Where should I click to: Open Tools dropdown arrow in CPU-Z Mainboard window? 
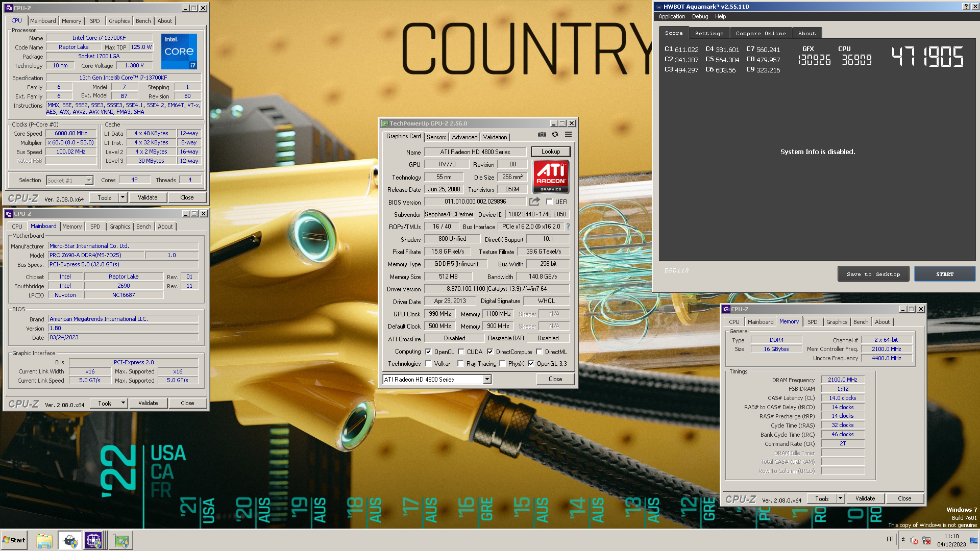click(x=123, y=403)
